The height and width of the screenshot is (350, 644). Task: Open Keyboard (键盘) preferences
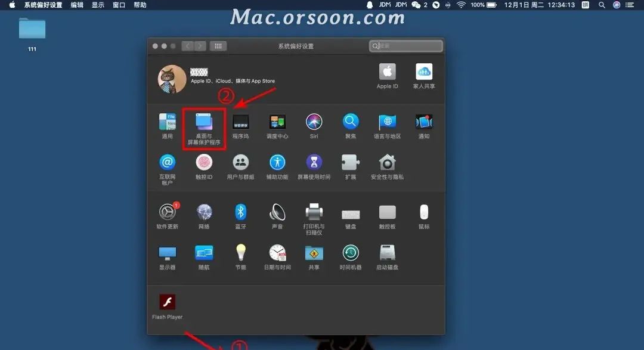[x=351, y=213]
